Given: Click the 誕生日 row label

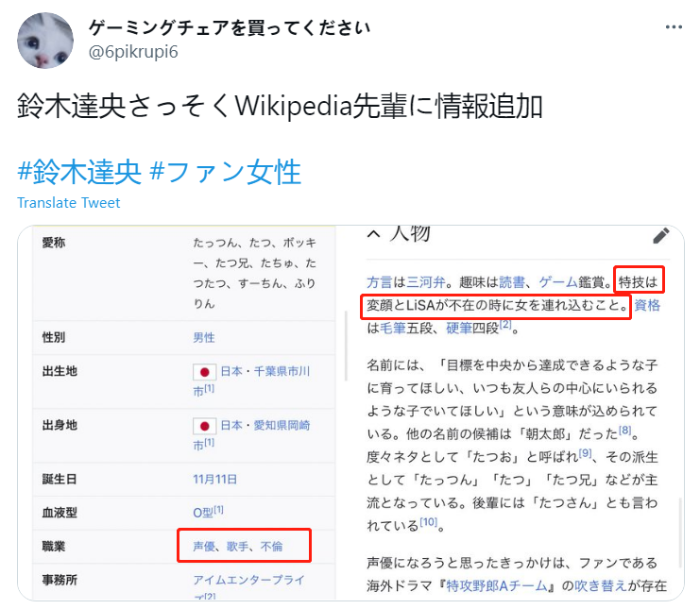Looking at the screenshot, I should coord(60,479).
